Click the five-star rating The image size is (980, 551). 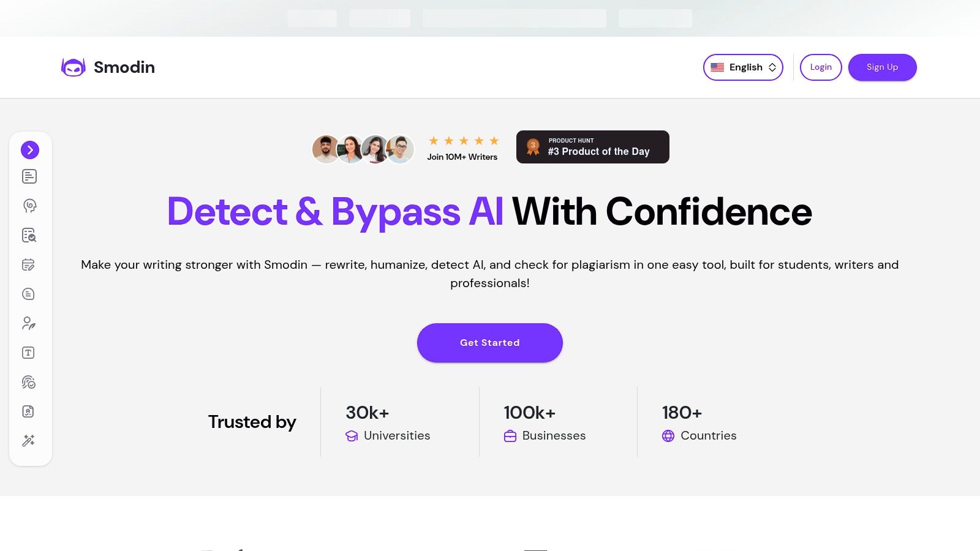click(x=464, y=141)
